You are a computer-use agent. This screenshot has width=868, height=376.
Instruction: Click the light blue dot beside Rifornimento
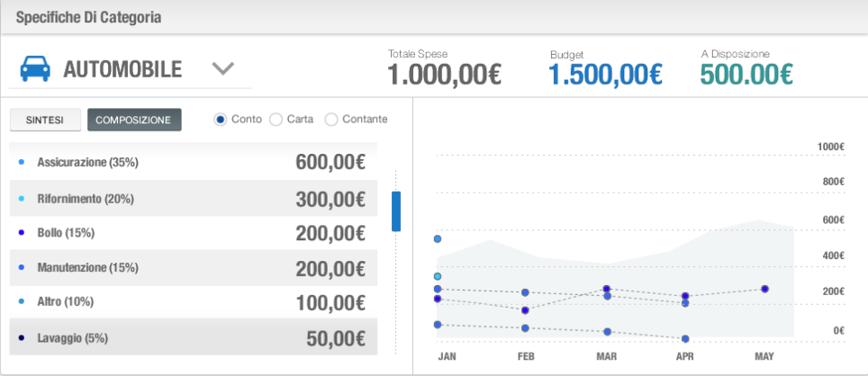tap(22, 198)
